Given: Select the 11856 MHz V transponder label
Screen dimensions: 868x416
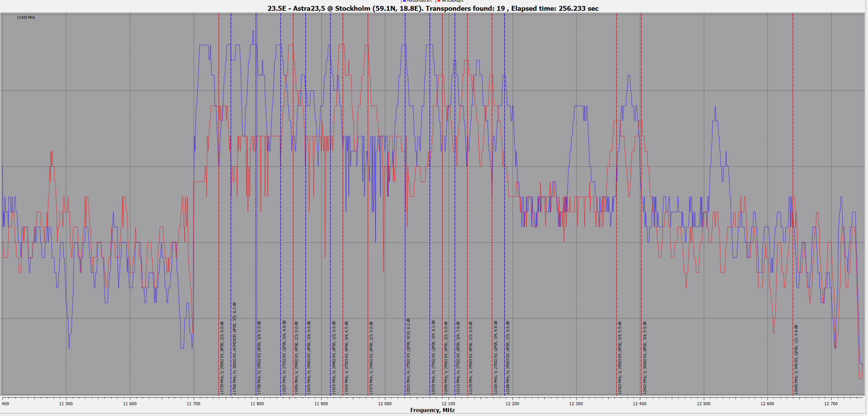Looking at the screenshot, I should (x=296, y=358).
